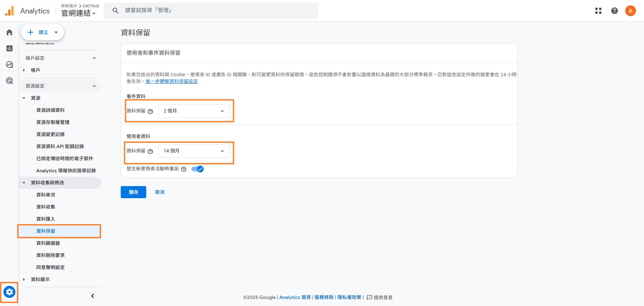The image size is (644, 306).
Task: Open 資料串流 from the sidebar
Action: [x=46, y=194]
